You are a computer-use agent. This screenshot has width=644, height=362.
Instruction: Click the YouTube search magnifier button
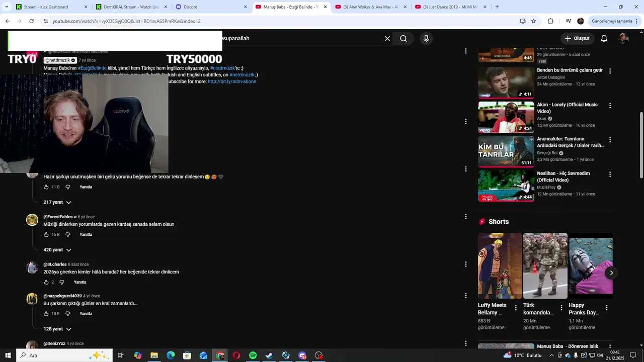[x=404, y=39]
